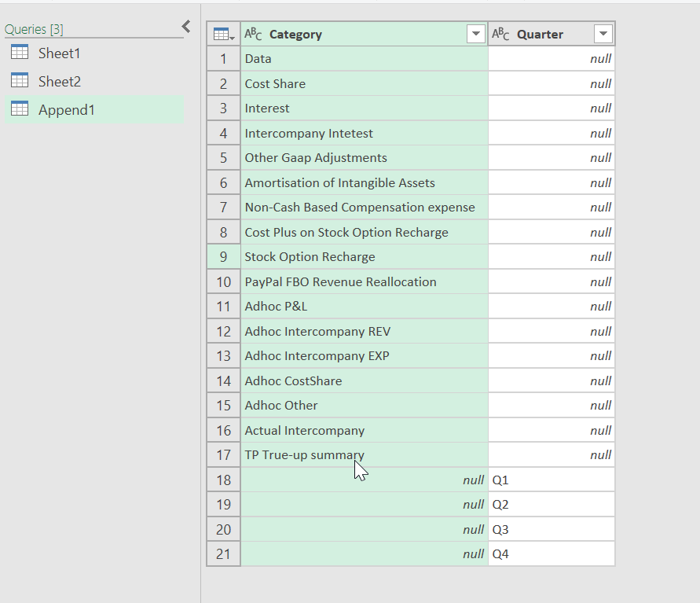This screenshot has height=603, width=700.
Task: Click the Append1 query table icon
Action: [20, 108]
